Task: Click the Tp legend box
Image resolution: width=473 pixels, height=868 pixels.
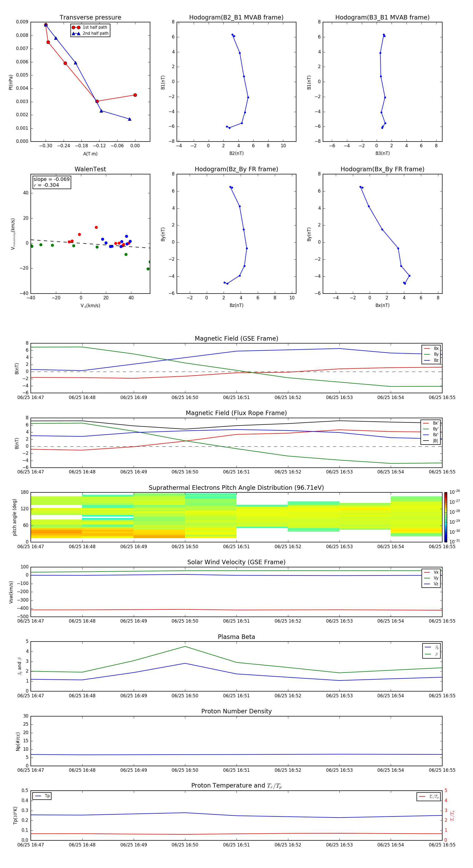Action: (x=42, y=796)
